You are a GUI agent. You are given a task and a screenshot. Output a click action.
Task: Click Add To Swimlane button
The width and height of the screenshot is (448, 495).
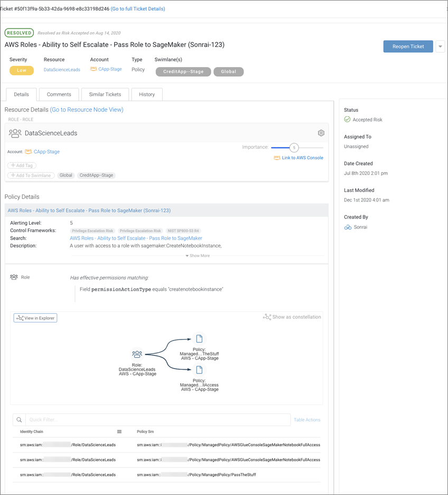[x=31, y=175]
